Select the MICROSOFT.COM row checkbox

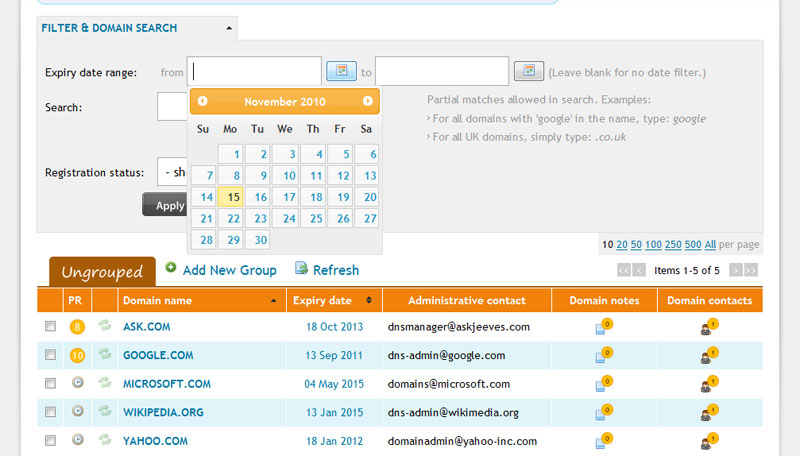[50, 383]
